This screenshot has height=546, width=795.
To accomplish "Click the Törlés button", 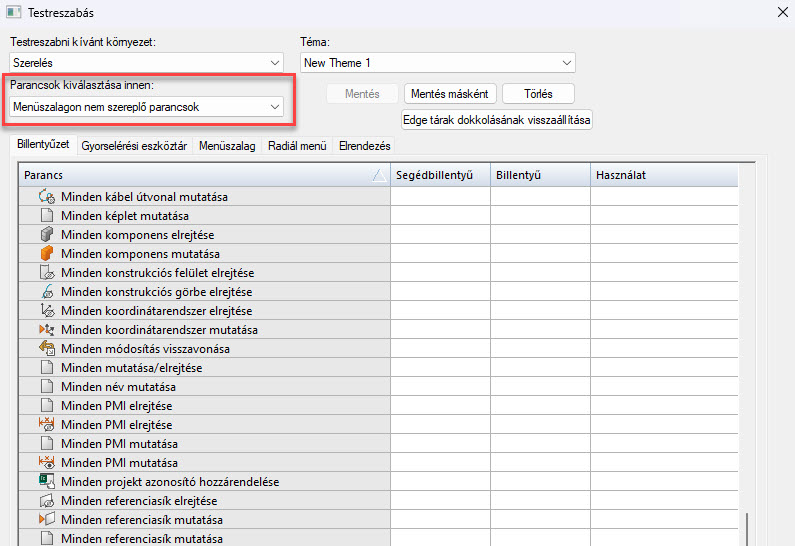I will click(538, 94).
